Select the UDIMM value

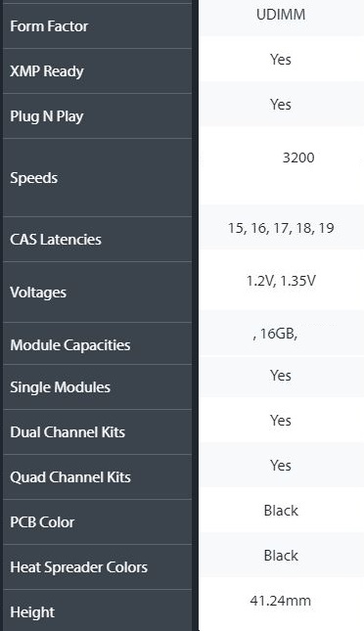[x=281, y=15]
